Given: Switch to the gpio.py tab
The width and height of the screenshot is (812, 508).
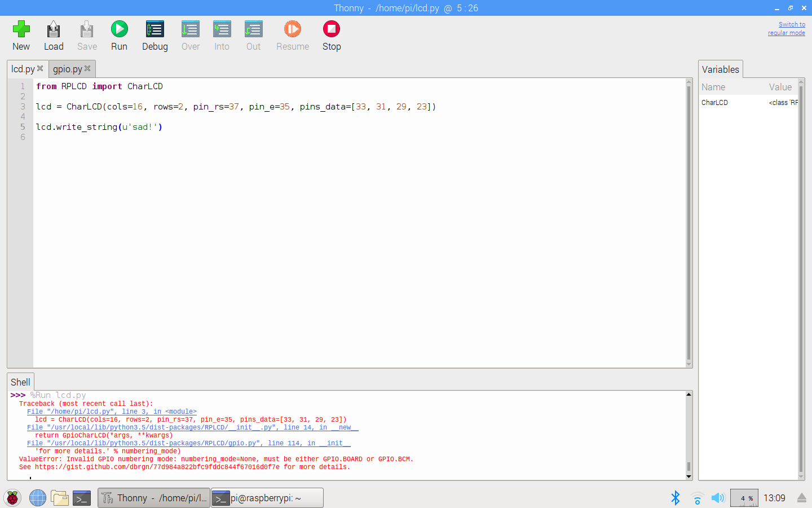Looking at the screenshot, I should pos(68,69).
